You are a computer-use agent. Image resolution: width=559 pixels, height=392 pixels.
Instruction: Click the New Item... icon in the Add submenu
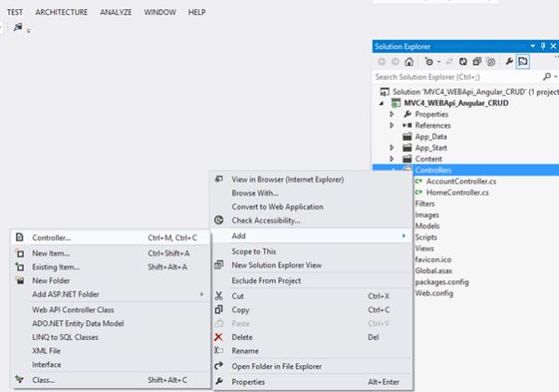click(20, 253)
